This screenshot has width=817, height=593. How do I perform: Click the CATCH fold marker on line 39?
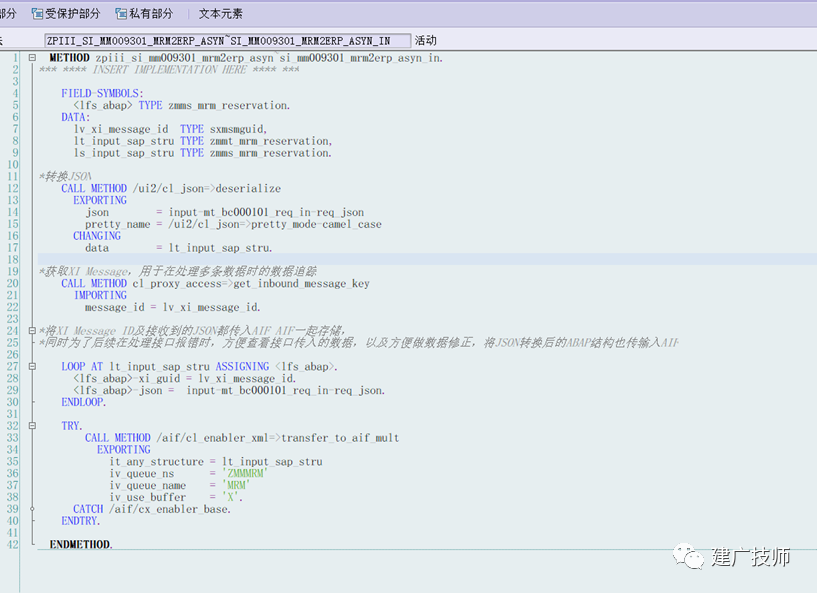tap(32, 509)
